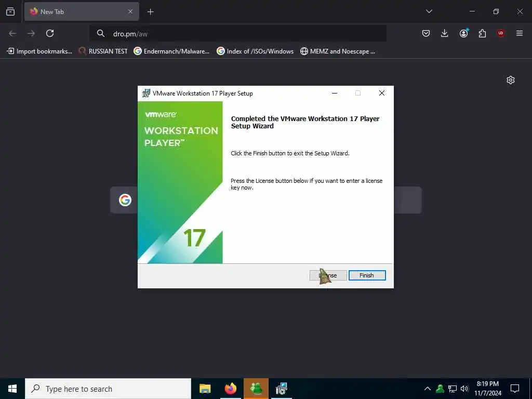
Task: Click the green people app on taskbar
Action: pos(256,389)
